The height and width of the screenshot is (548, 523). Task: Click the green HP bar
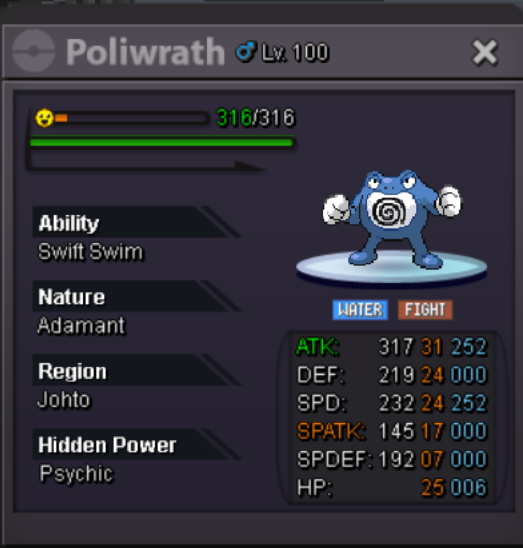tap(162, 142)
